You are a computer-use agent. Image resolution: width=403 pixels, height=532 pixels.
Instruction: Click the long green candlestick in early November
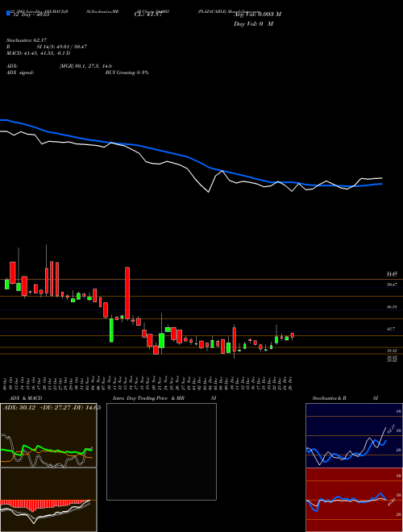click(x=111, y=330)
